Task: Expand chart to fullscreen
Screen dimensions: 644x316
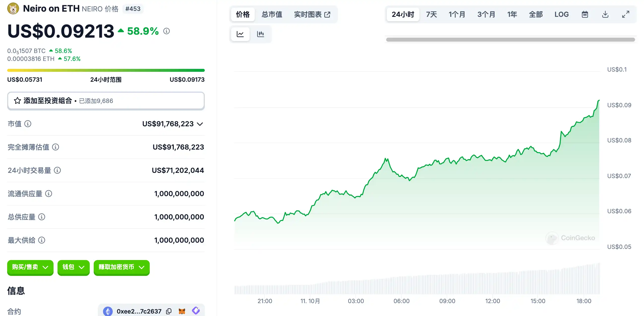Action: [625, 15]
